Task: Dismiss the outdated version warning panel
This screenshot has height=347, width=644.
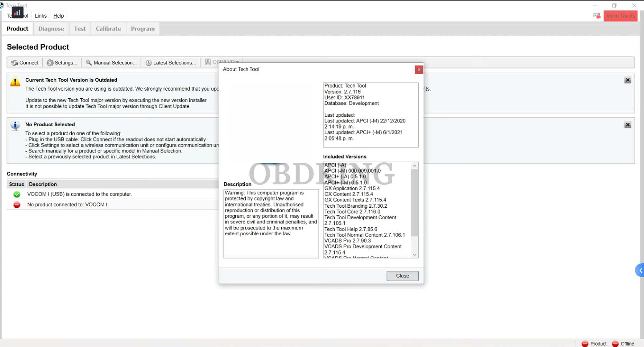Action: point(628,80)
